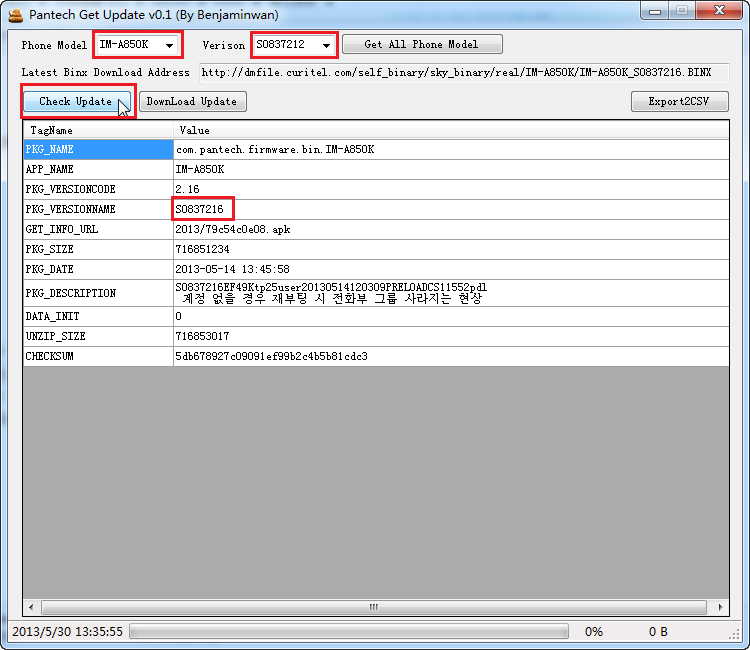Viewport: 750px width, 650px height.
Task: Click the Latest Binx Download Address field
Action: click(463, 73)
